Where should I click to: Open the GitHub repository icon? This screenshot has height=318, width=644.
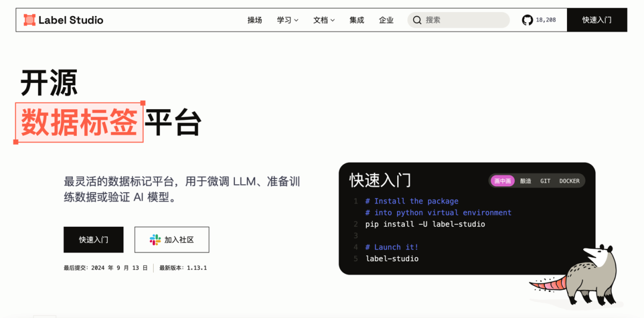tap(527, 20)
